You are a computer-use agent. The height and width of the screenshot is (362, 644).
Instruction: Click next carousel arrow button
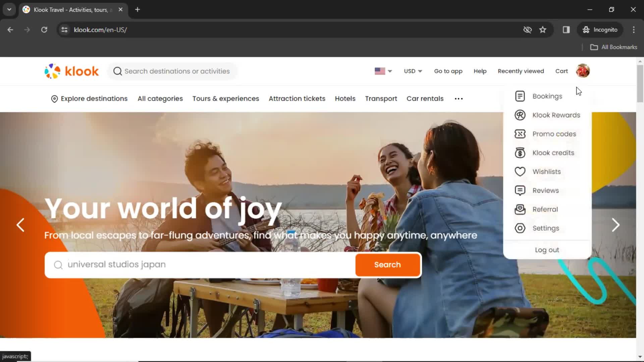click(615, 225)
